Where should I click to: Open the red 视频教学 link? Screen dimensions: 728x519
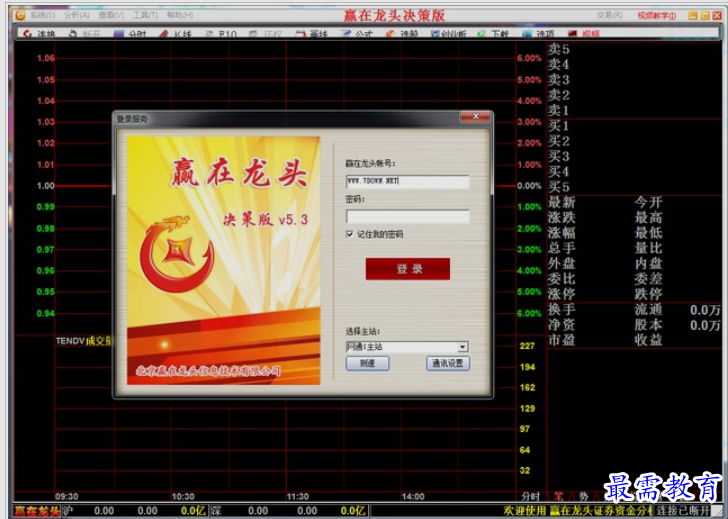(656, 16)
